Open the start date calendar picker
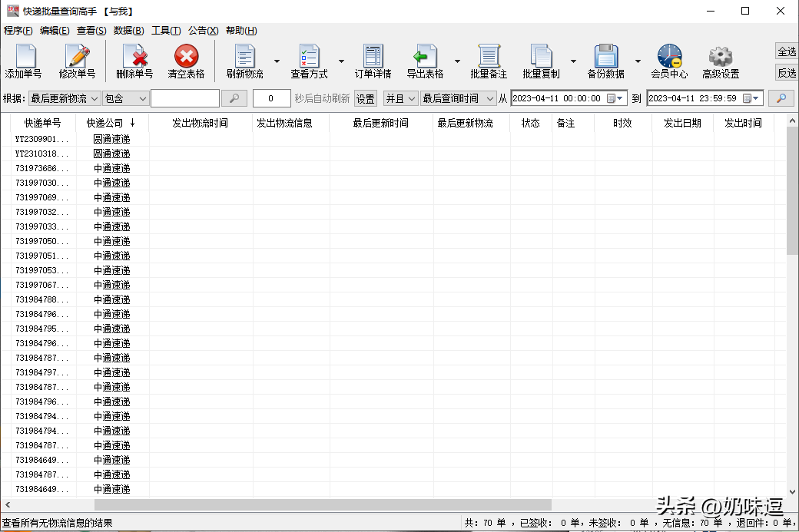Viewport: 799px width, 532px height. 615,98
